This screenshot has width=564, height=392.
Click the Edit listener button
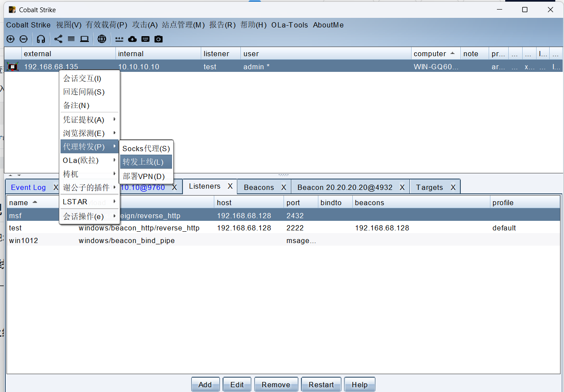pyautogui.click(x=237, y=385)
